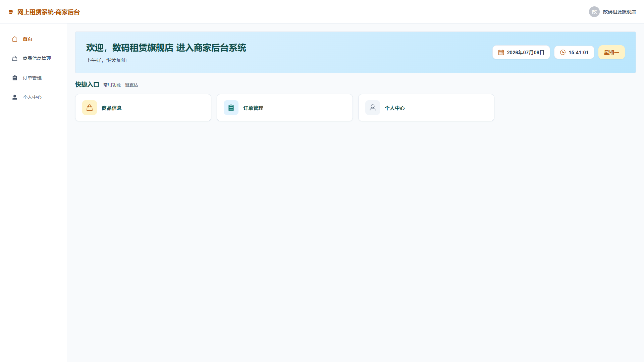Image resolution: width=644 pixels, height=362 pixels.
Task: Open the round 数 user avatar
Action: coord(594,12)
